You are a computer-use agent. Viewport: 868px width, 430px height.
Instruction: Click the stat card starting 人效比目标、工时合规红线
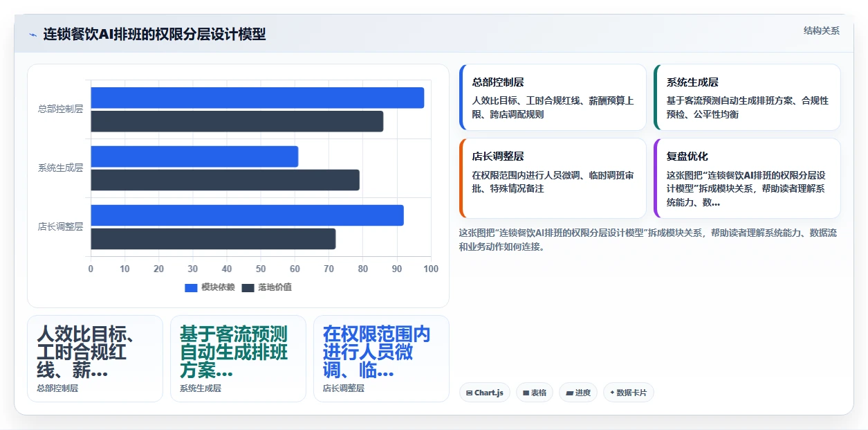coord(95,359)
